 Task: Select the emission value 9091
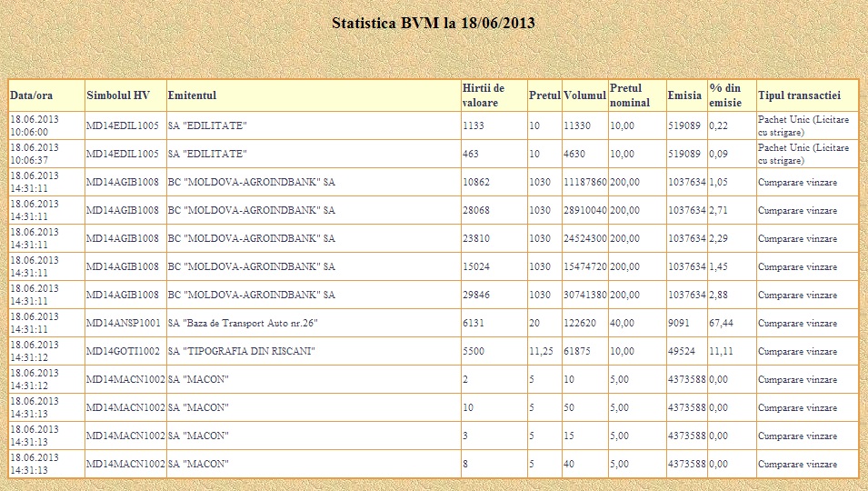[679, 324]
